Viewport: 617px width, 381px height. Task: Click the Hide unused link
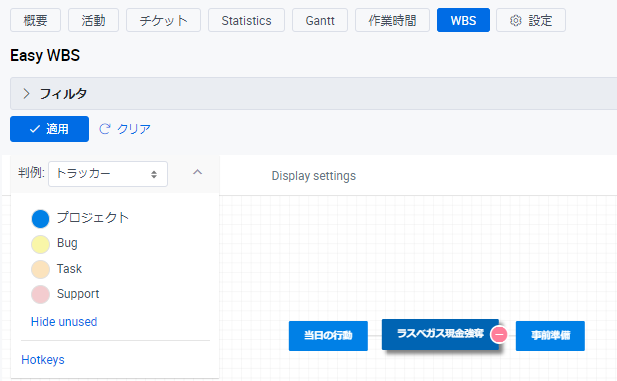point(64,322)
